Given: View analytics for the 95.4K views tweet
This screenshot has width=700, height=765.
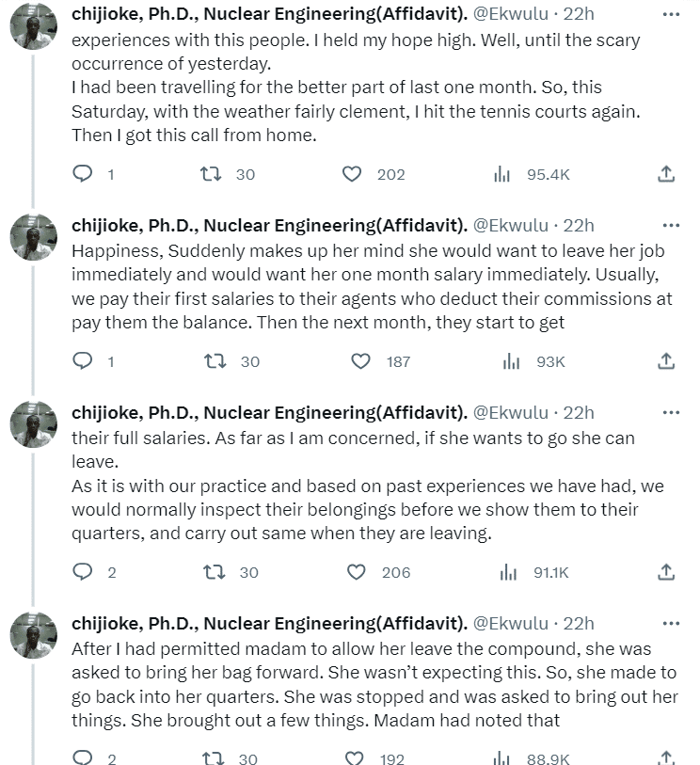Looking at the screenshot, I should point(502,174).
